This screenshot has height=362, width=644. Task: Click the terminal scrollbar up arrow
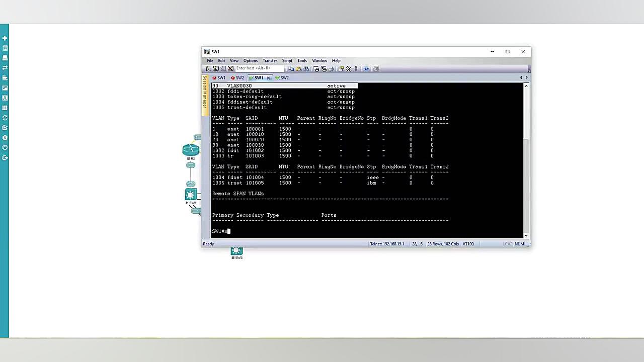(526, 86)
